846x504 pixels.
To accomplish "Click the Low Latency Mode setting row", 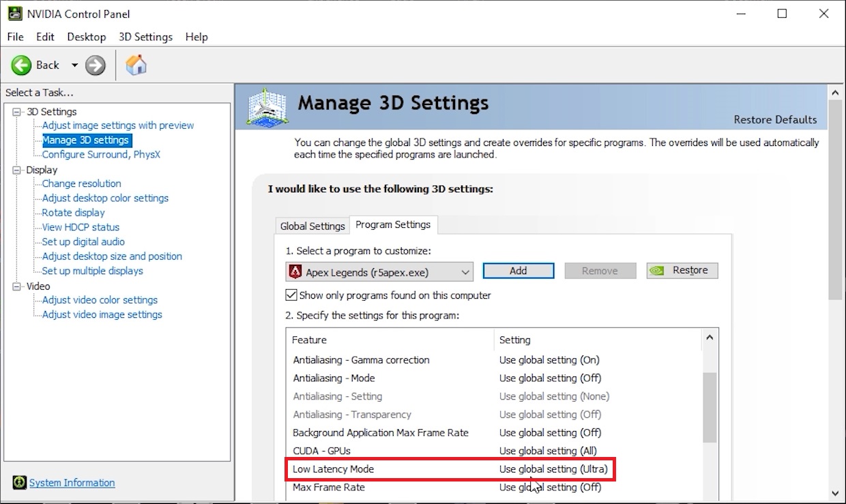I will [x=450, y=469].
